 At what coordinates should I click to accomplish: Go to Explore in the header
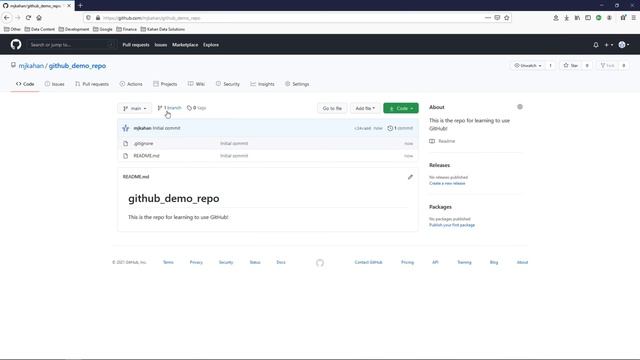211,45
